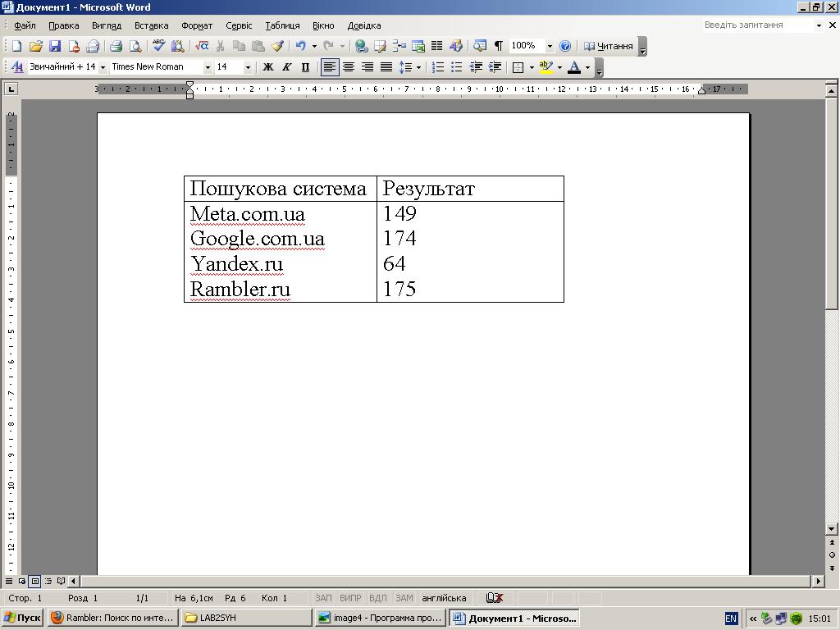Click in the 'Введіть запитання' help box
This screenshot has width=840, height=630.
click(x=758, y=25)
